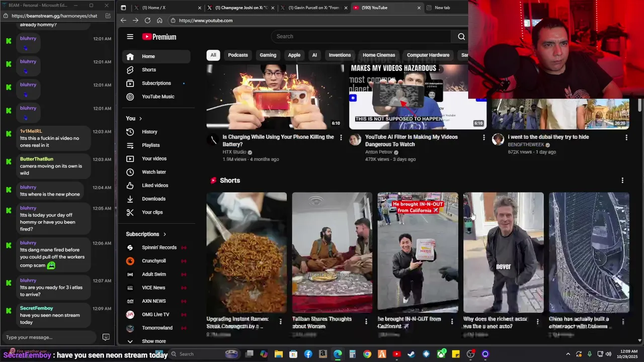Open the IN-N-OUT from California short
The width and height of the screenshot is (644, 362).
click(x=418, y=252)
